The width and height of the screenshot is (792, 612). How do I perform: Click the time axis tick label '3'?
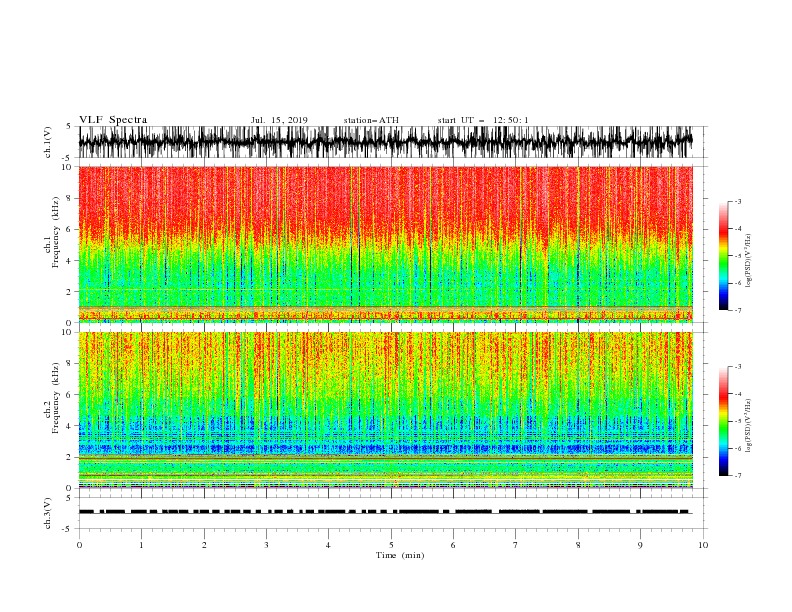[x=266, y=545]
